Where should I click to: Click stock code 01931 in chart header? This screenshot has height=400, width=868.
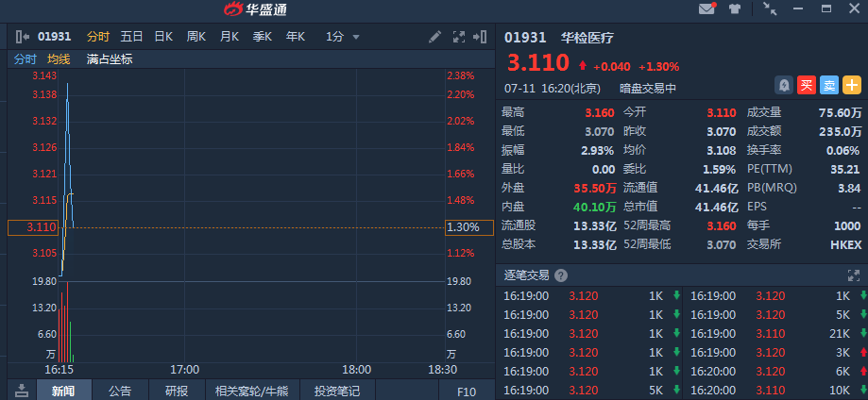click(54, 37)
